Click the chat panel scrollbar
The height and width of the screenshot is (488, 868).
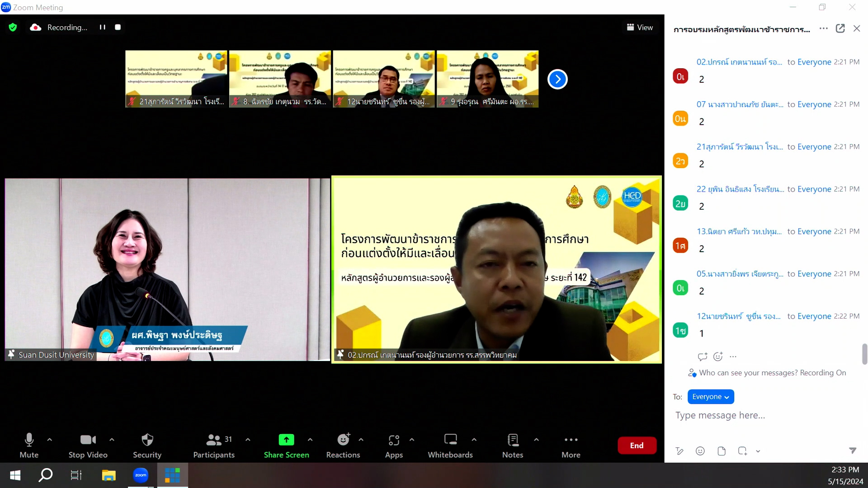[x=864, y=354]
